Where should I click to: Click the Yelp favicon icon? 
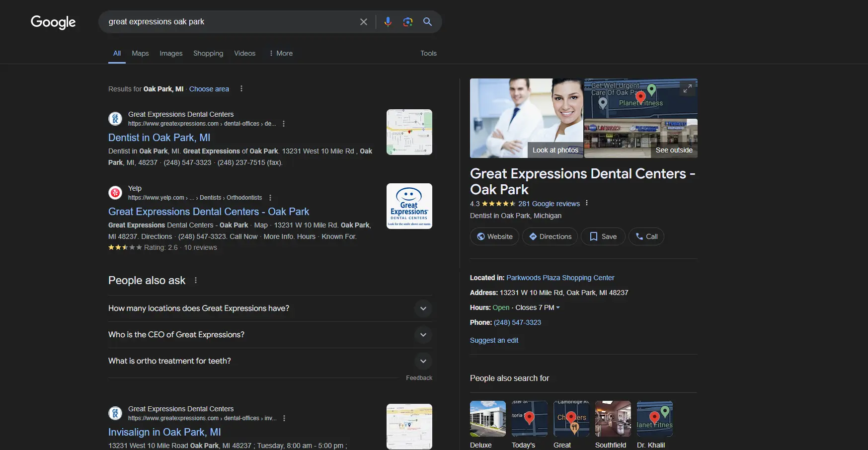115,193
